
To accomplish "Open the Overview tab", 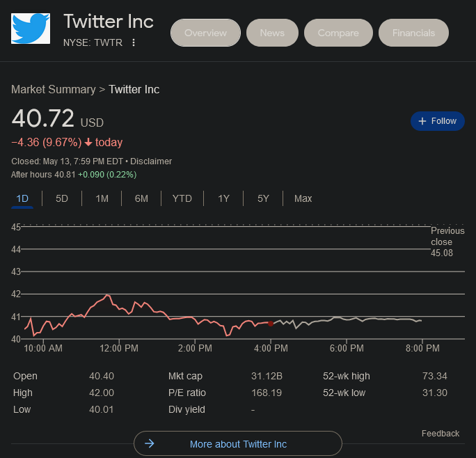I will tap(205, 33).
